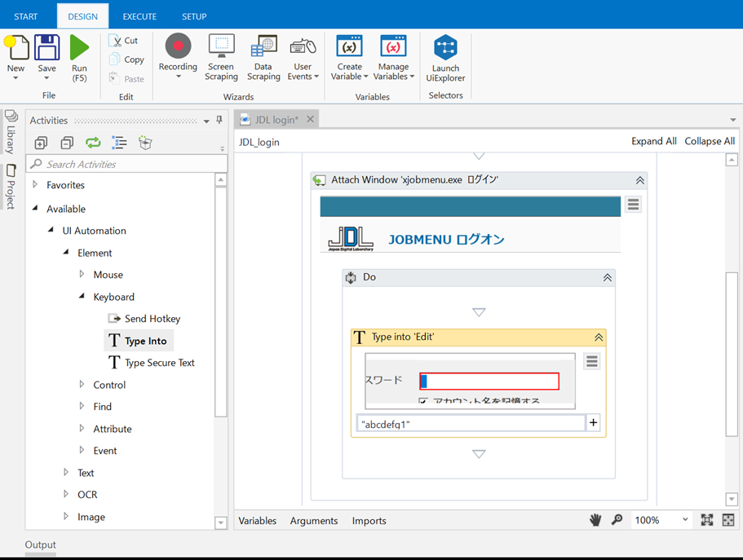Open the Activities panel options dropdown

pyautogui.click(x=206, y=121)
